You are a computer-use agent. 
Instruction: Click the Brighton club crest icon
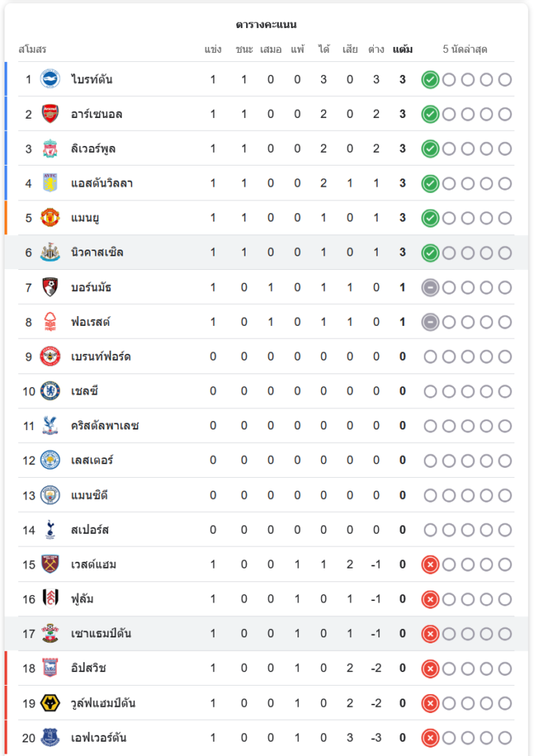click(x=50, y=79)
